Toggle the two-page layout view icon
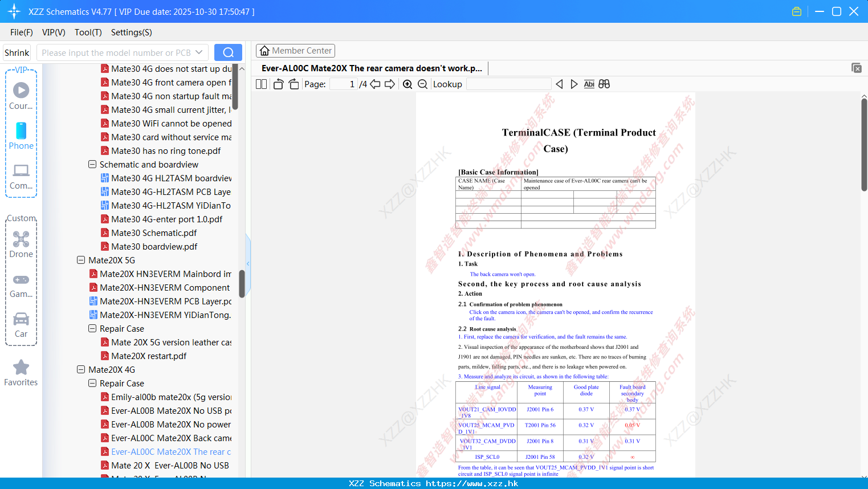Screen dimensions: 868x489 pos(261,84)
